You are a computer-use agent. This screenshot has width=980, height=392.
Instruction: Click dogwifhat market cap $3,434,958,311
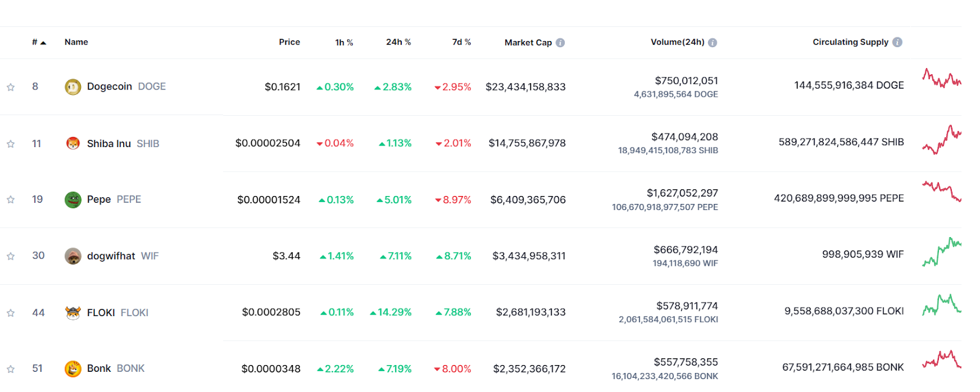tap(529, 256)
